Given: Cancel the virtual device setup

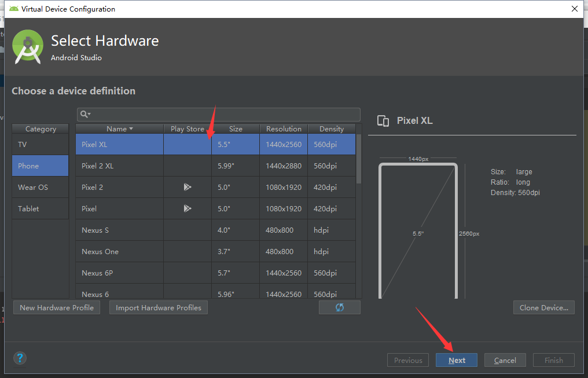Looking at the screenshot, I should 505,359.
